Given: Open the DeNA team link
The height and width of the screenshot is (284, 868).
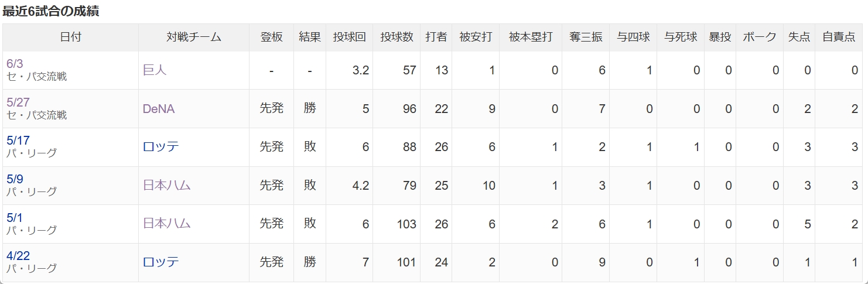Looking at the screenshot, I should [x=159, y=109].
